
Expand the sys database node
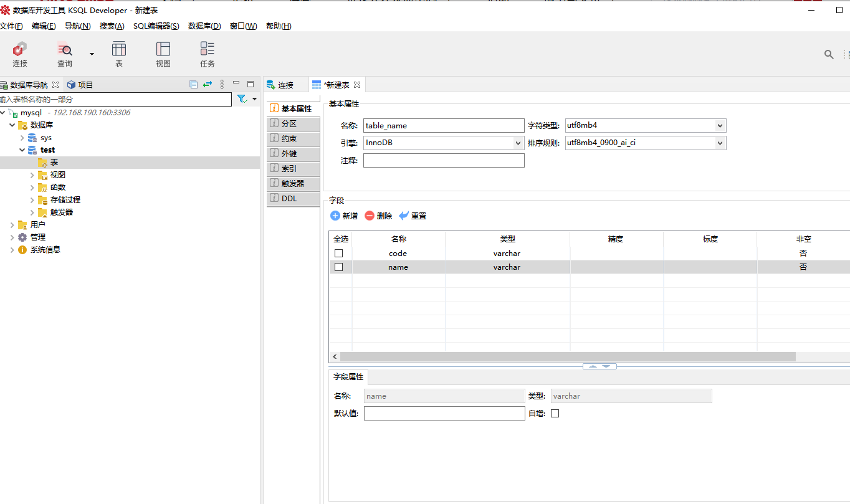[x=22, y=138]
